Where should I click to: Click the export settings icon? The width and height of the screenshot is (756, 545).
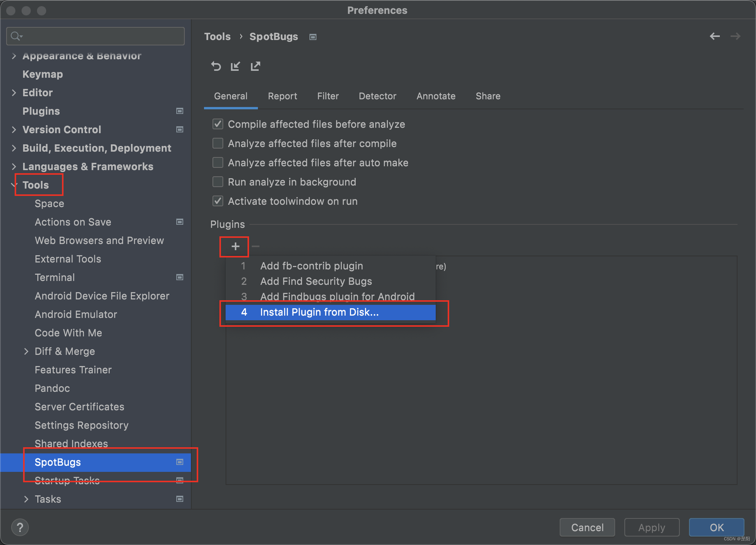coord(255,66)
